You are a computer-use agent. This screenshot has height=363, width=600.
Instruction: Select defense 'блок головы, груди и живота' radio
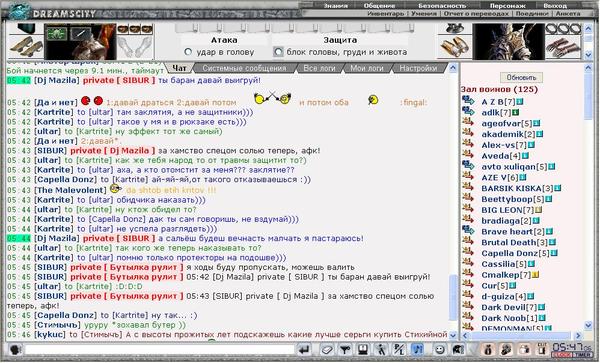pos(278,52)
